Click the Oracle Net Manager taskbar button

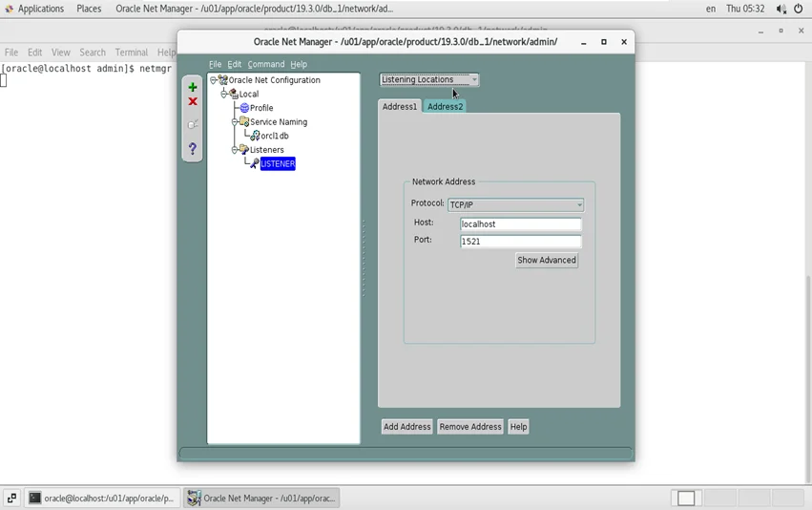tap(261, 499)
